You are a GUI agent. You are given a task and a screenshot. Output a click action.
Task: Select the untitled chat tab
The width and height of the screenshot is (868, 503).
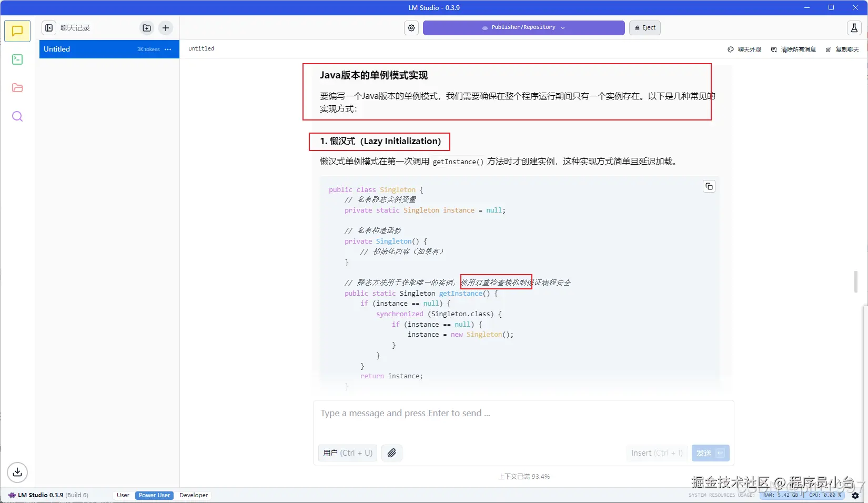201,48
